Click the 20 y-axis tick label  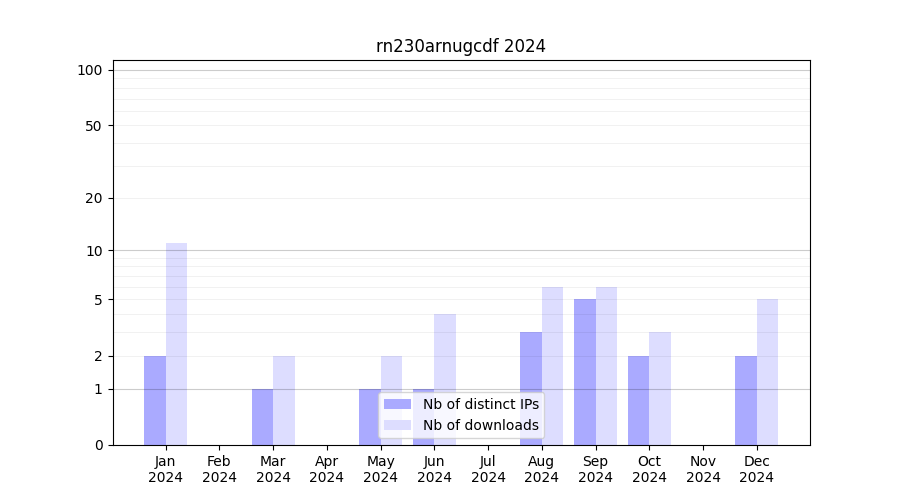[x=94, y=198]
